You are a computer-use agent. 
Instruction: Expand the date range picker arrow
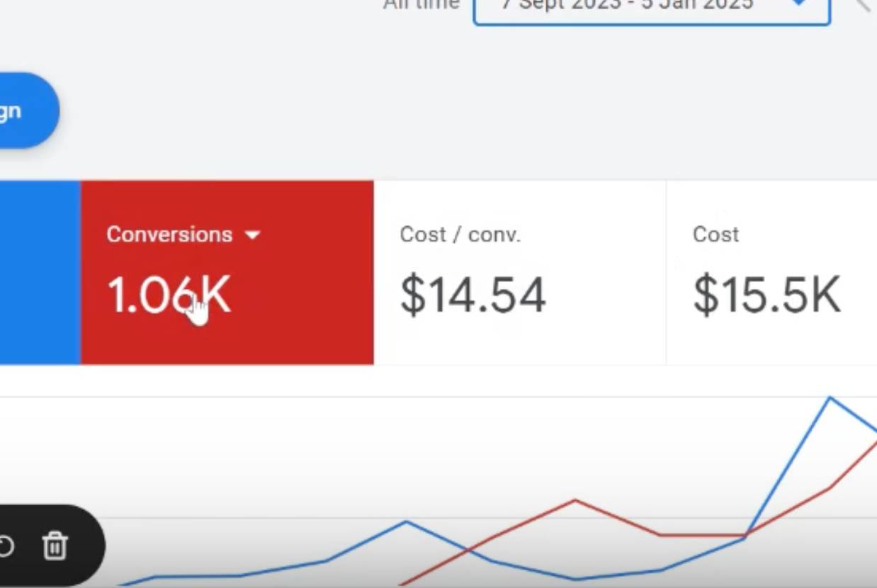click(x=798, y=3)
